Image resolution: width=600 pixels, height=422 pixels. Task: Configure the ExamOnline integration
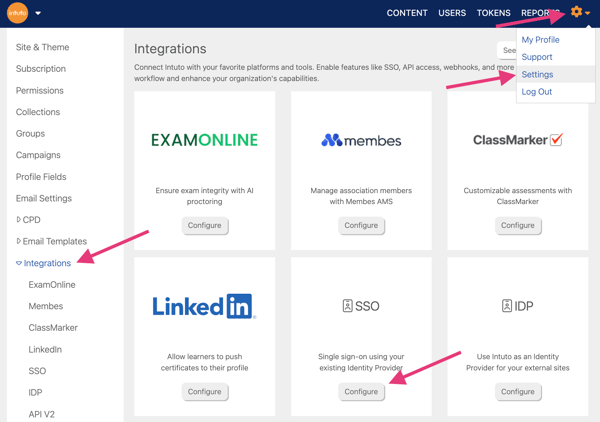pyautogui.click(x=204, y=225)
